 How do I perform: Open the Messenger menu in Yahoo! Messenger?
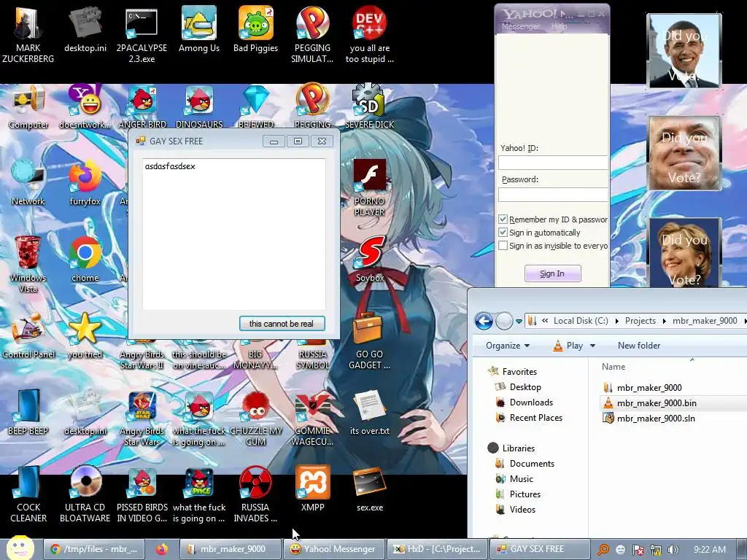pos(521,27)
